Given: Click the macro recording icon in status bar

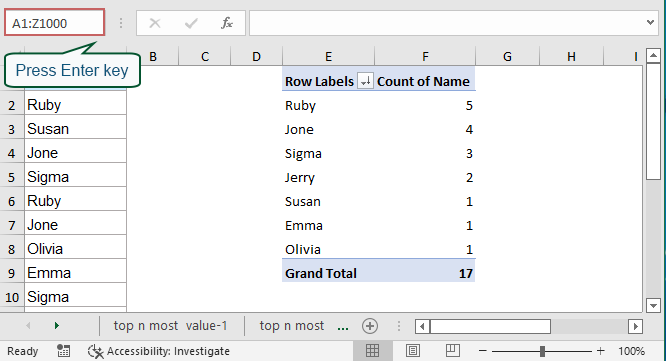Looking at the screenshot, I should pos(63,351).
